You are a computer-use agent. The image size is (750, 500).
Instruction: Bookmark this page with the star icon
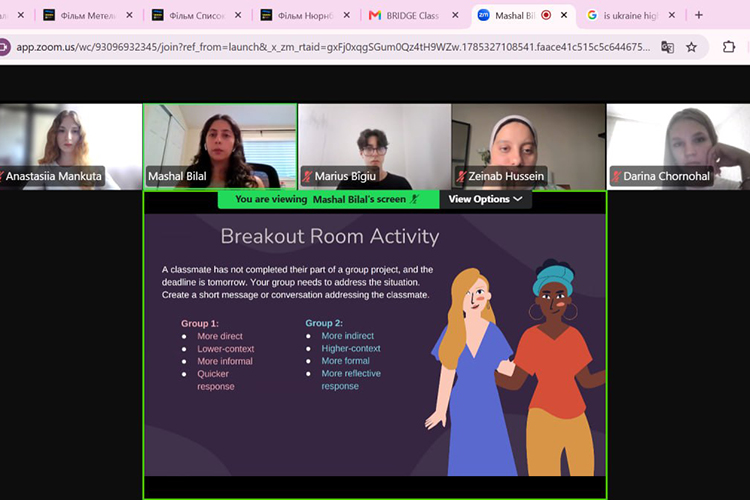(691, 47)
